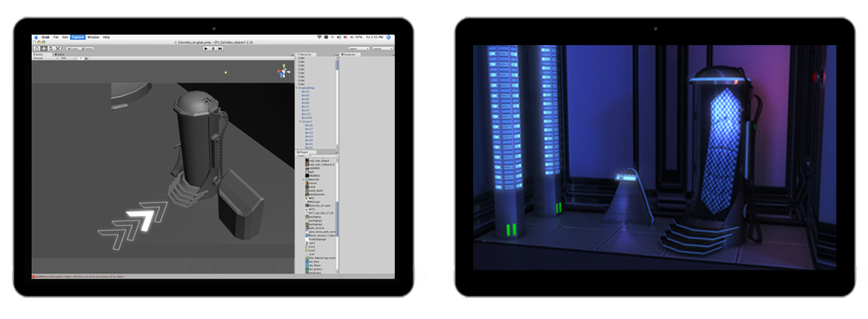Select the Hand tool in Unity toolbar
The width and height of the screenshot is (868, 319).
coord(36,48)
